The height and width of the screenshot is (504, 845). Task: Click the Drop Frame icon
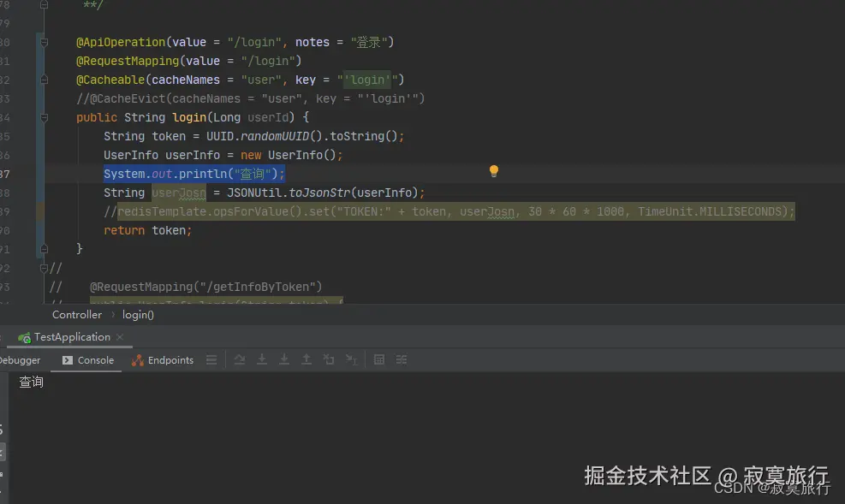pyautogui.click(x=329, y=359)
